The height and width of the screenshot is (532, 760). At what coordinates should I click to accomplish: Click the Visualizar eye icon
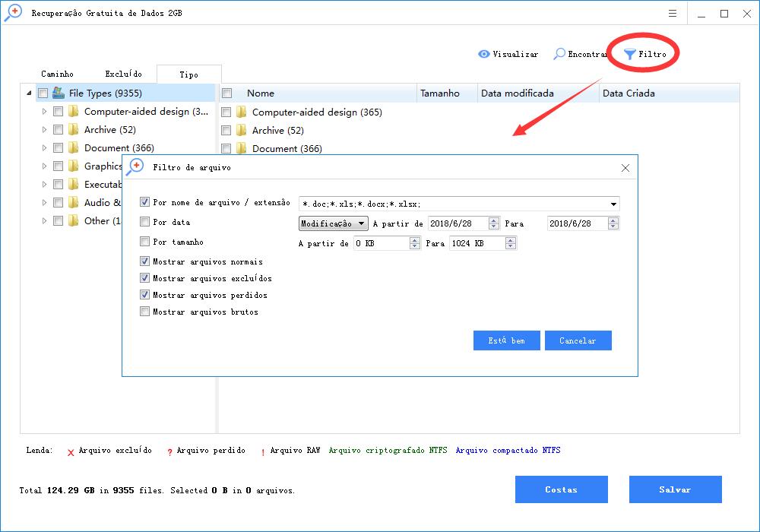tap(483, 54)
